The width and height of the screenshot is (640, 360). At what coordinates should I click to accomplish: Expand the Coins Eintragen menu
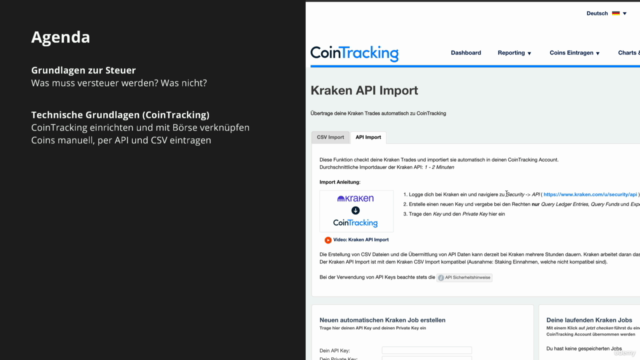point(574,53)
